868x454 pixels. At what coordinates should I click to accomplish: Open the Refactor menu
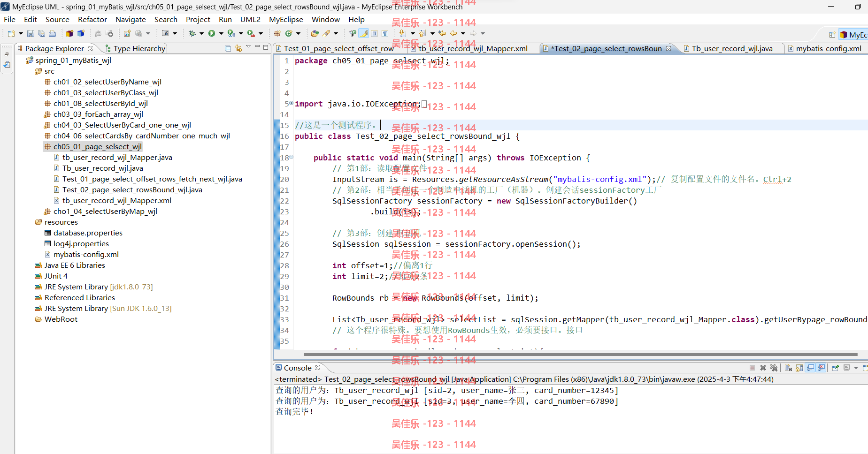click(92, 19)
